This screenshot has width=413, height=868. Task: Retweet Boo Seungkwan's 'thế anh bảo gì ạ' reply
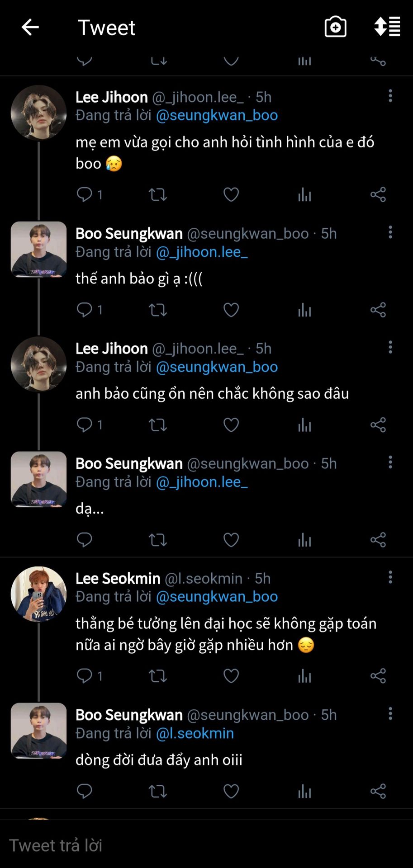[157, 310]
